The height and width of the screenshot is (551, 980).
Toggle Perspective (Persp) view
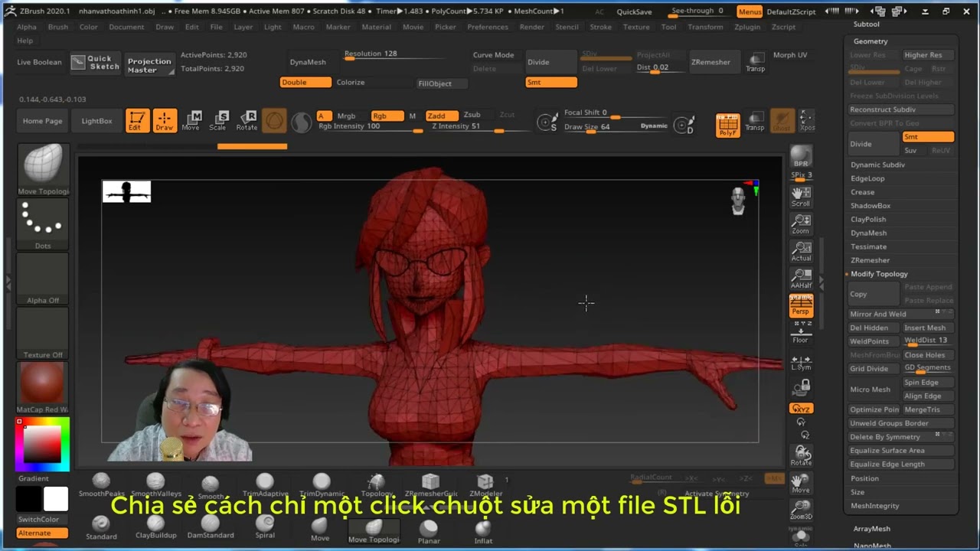[x=801, y=306]
